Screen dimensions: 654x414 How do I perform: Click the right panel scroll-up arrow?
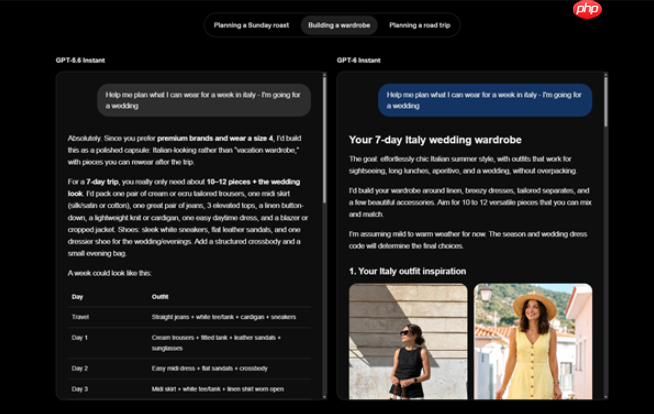click(x=606, y=75)
